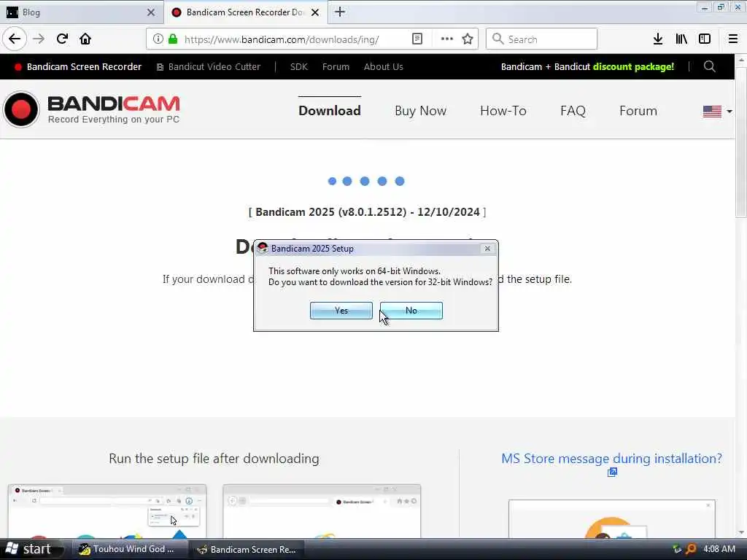Click the green secure connection padlock
747x560 pixels.
click(173, 39)
